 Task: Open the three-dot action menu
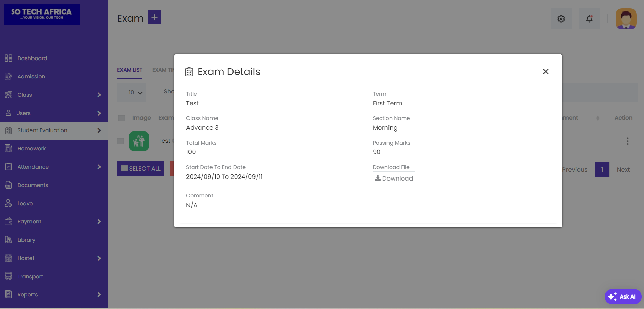click(x=627, y=141)
